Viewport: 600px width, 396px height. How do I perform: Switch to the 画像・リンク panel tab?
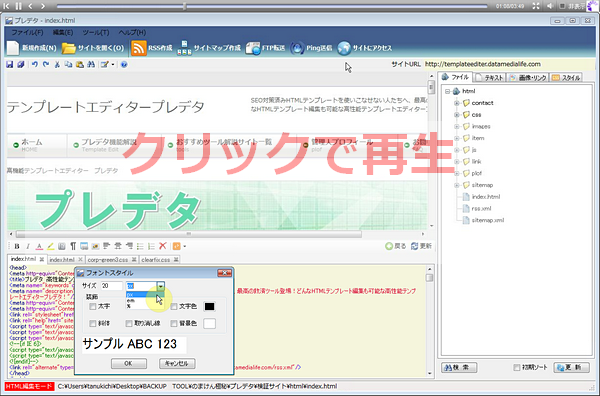[x=528, y=78]
